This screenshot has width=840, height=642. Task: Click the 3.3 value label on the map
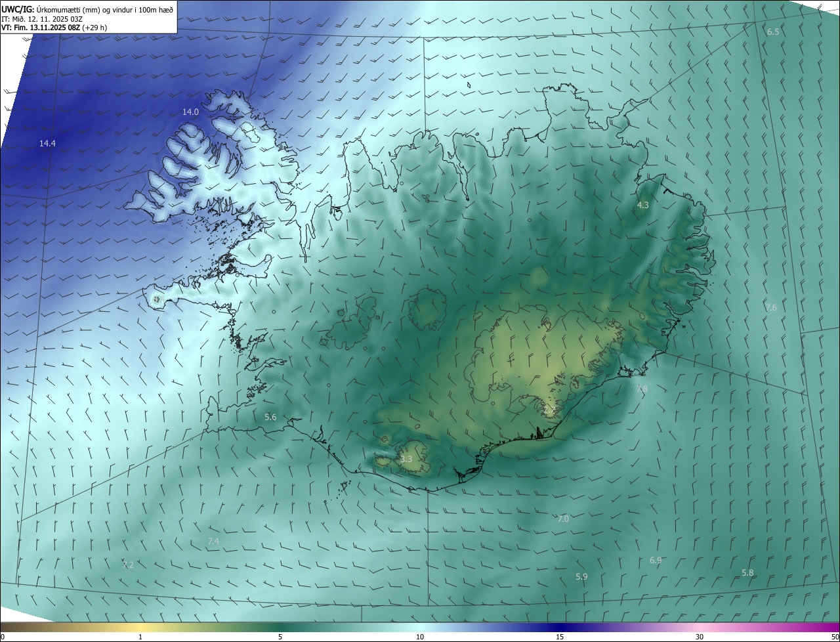point(406,459)
